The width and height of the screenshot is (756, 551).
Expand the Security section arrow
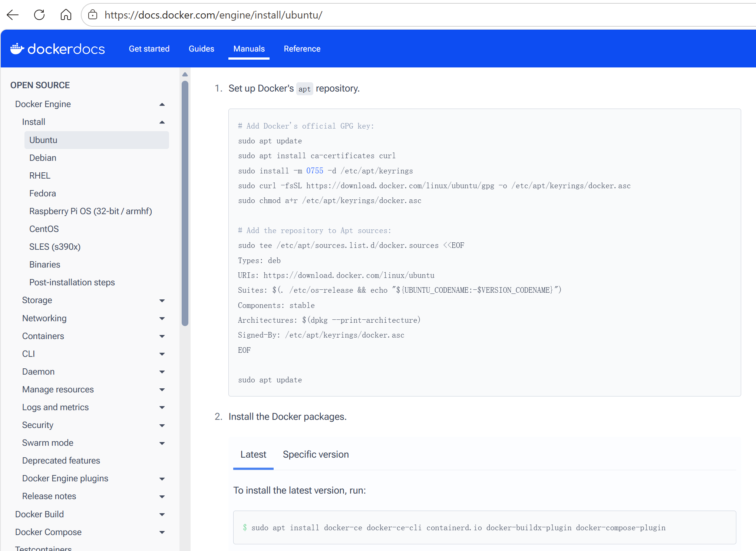162,425
